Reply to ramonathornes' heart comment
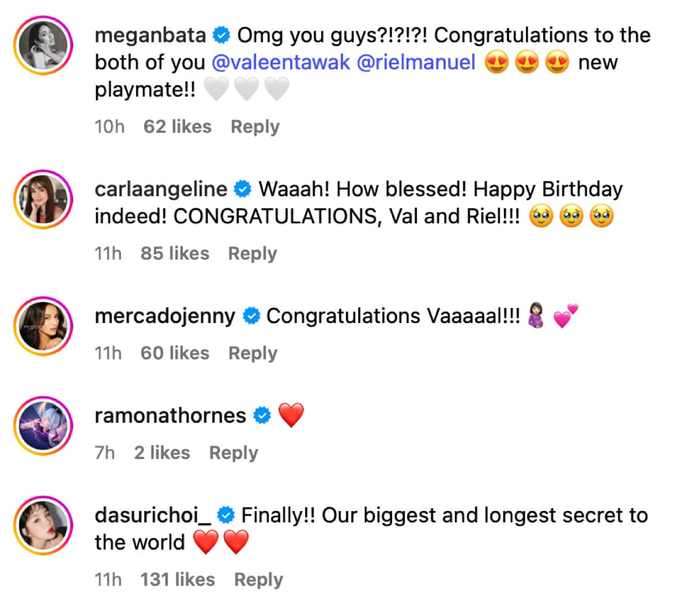 click(234, 453)
